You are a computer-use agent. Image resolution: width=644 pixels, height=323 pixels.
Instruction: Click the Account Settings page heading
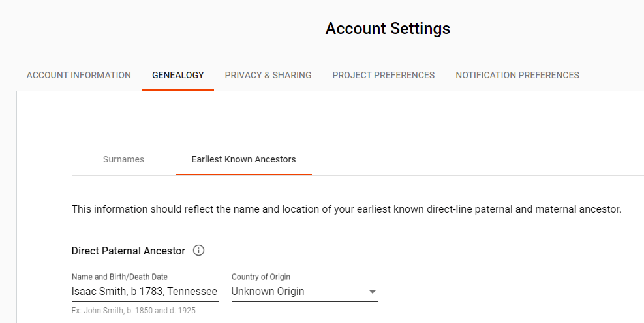[x=388, y=29]
